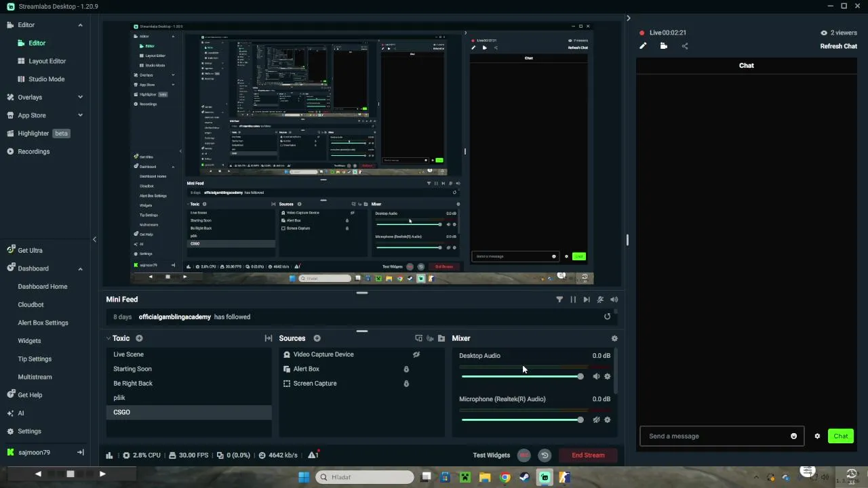Collapse the Dashboard section chevron
868x488 pixels.
tap(80, 268)
